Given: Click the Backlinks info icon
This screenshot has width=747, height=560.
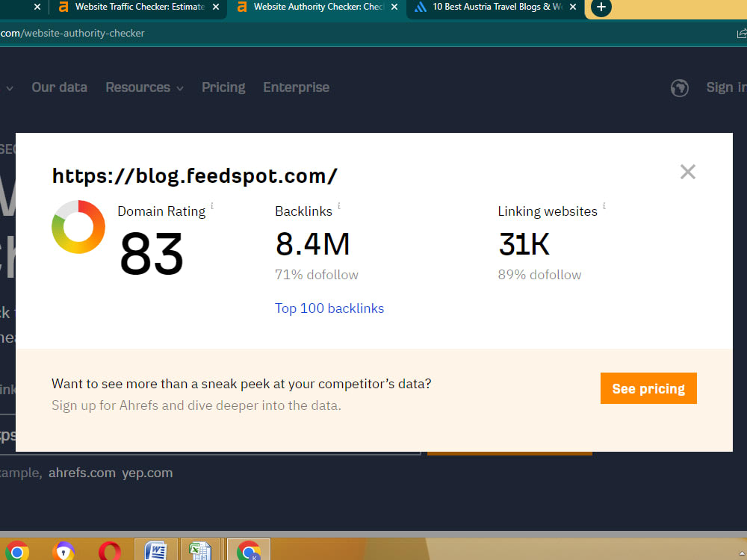Looking at the screenshot, I should click(338, 206).
